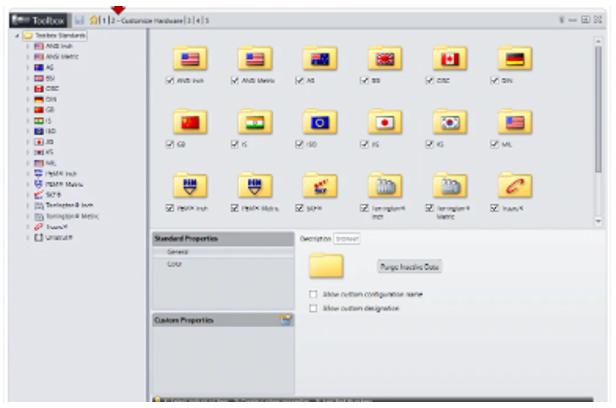Open the ISO standard folder icon
The height and width of the screenshot is (408, 616).
click(x=319, y=121)
